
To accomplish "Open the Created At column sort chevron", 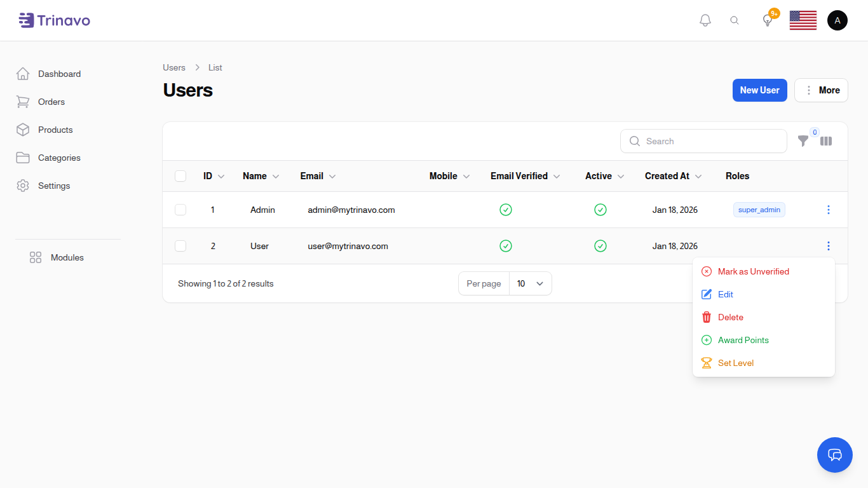I will [x=698, y=176].
